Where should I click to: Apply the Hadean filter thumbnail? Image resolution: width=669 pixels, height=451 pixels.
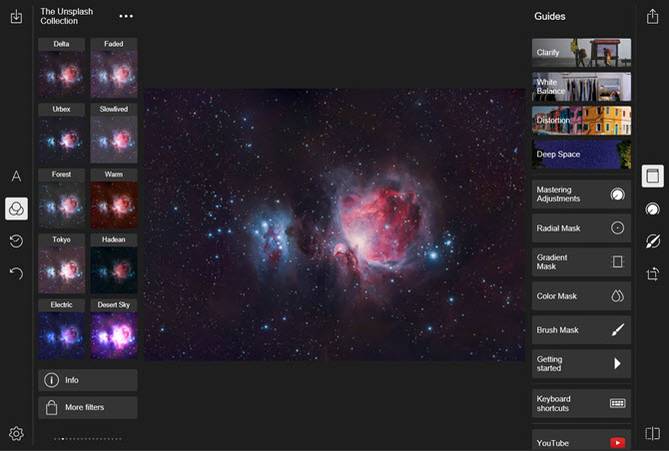pos(113,264)
